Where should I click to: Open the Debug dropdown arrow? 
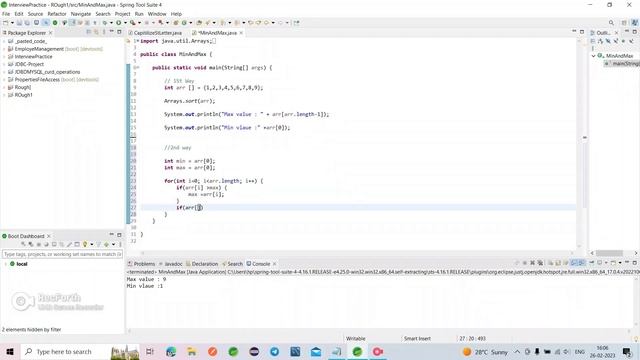point(111,23)
